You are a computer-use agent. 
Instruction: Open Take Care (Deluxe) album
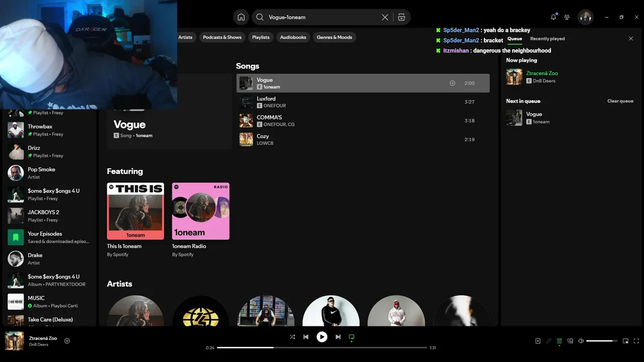[49, 320]
